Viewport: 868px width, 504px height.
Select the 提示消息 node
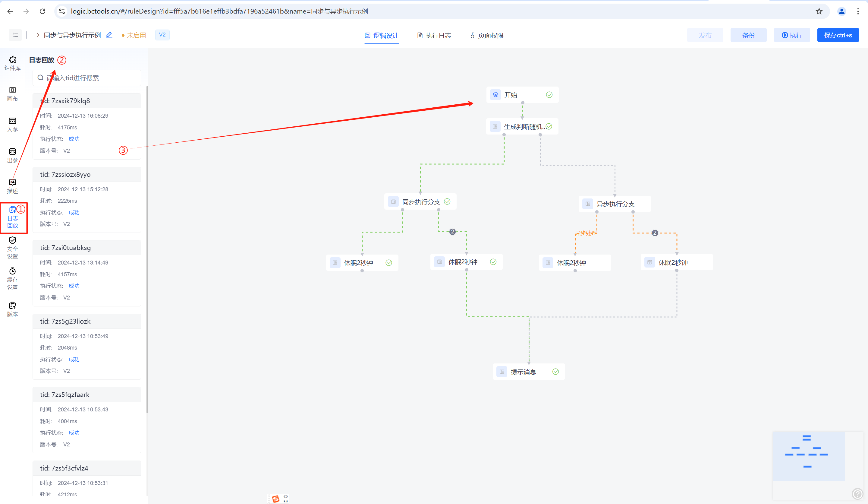529,372
